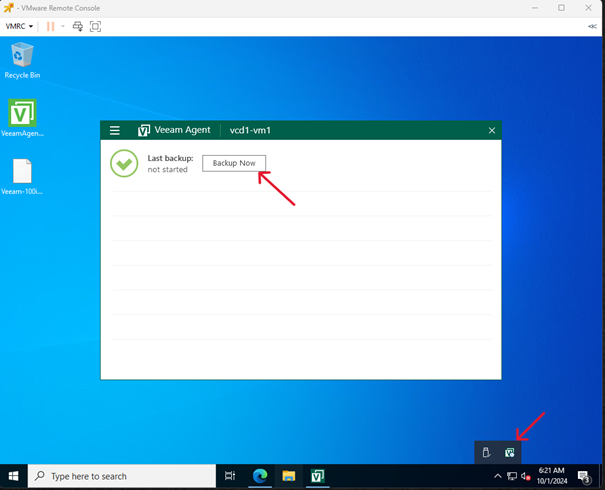Close the Veeam Agent panel

coord(491,131)
